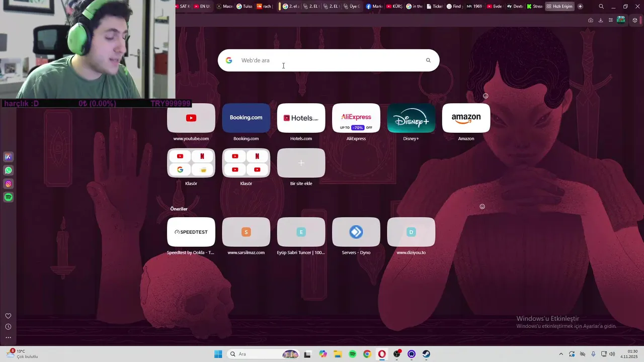Switch to the KÜRŞ YouTube tab
This screenshot has height=362, width=644.
tap(394, 7)
